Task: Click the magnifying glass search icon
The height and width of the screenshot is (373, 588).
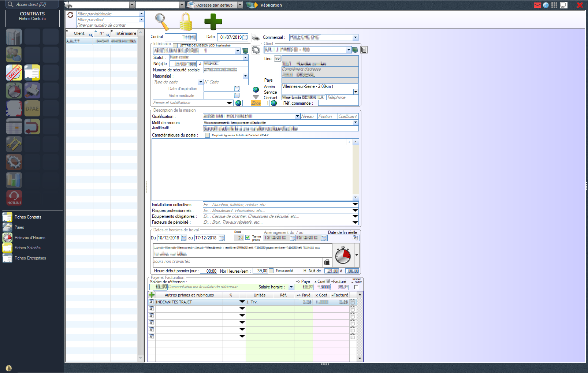Action: tap(161, 22)
